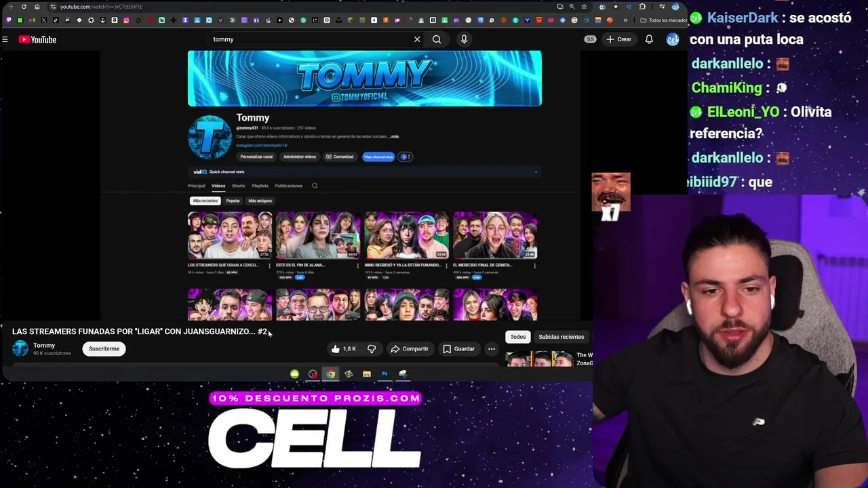Bookmark this page with the star icon
868x488 pixels.
(x=584, y=7)
